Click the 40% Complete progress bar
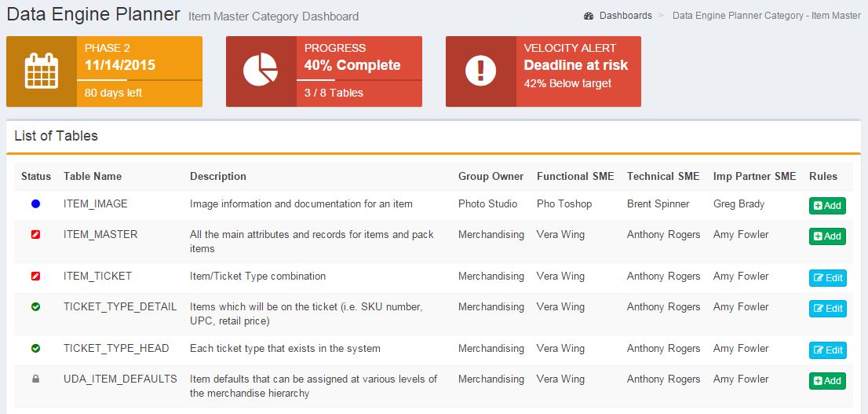 click(359, 80)
